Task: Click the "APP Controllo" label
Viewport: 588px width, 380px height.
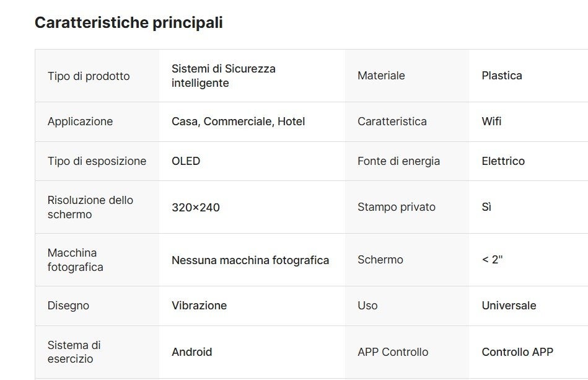Action: 393,352
